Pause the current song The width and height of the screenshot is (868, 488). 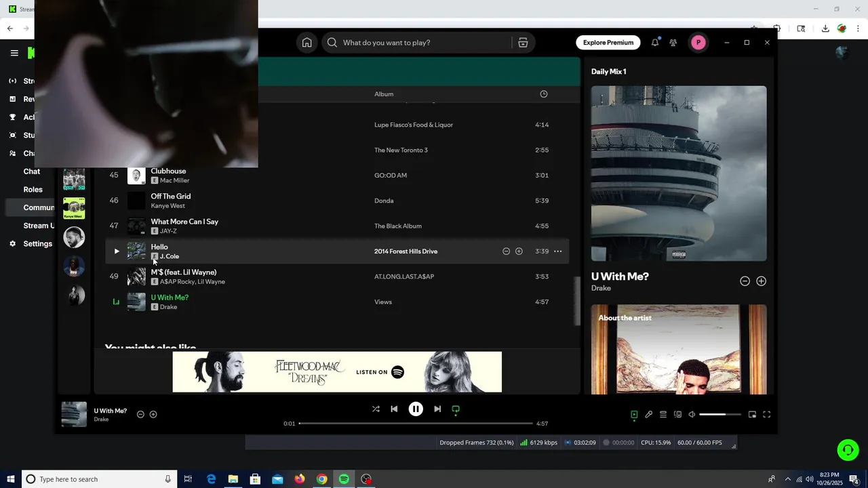click(416, 409)
